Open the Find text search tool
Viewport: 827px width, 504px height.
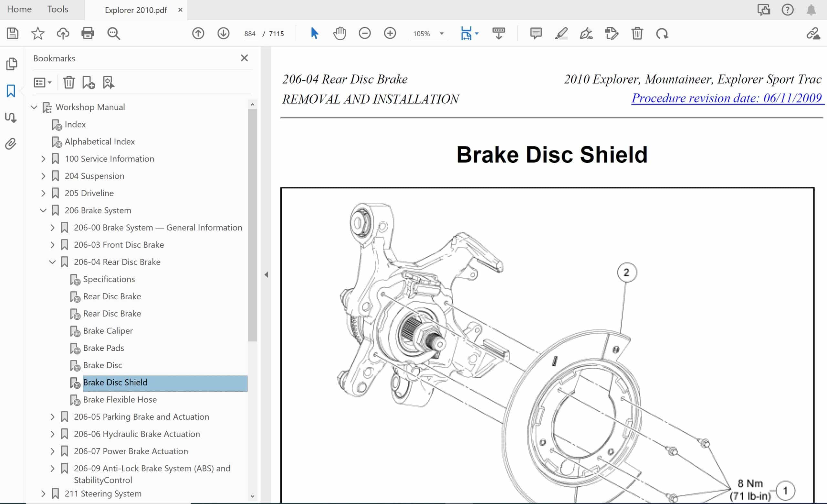click(x=113, y=34)
